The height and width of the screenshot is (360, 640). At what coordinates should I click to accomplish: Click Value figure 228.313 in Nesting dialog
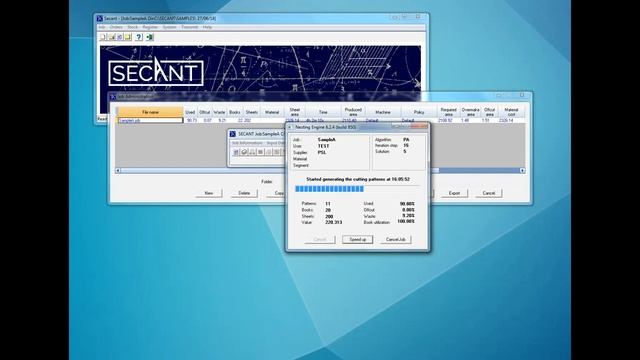tap(334, 222)
